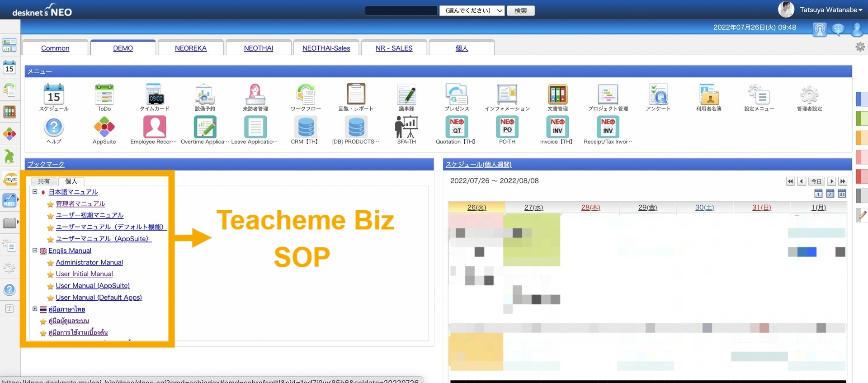
Task: Open PO-TH NEO PO icon
Action: (507, 127)
